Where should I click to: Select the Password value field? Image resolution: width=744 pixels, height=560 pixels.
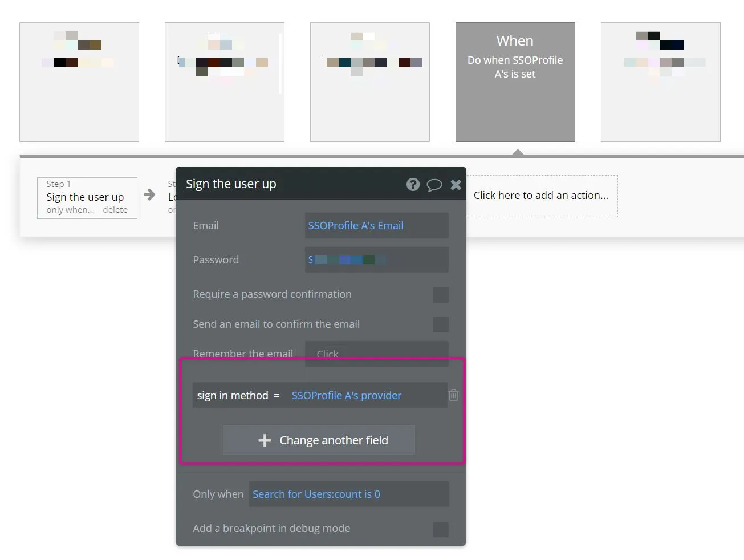tap(377, 259)
